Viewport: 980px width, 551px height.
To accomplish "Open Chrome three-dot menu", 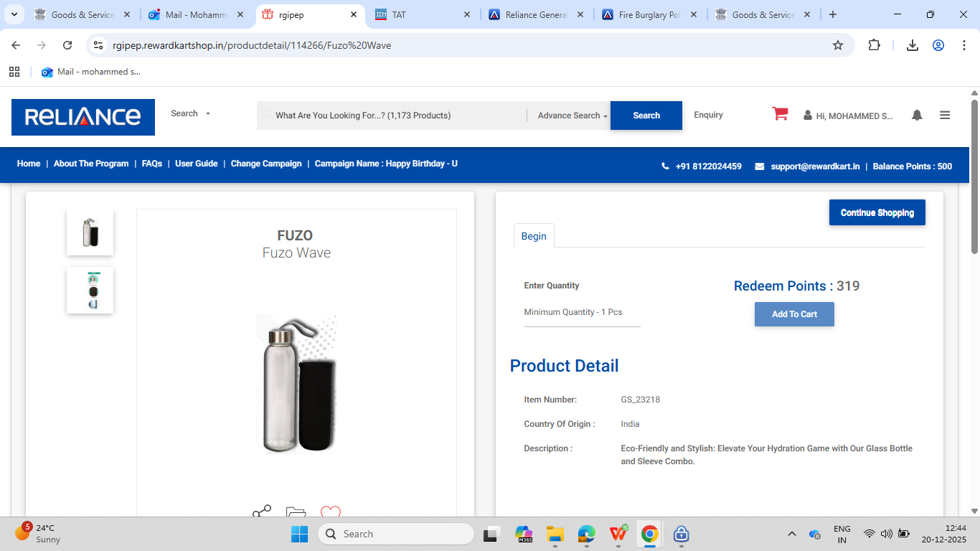I will [x=963, y=45].
